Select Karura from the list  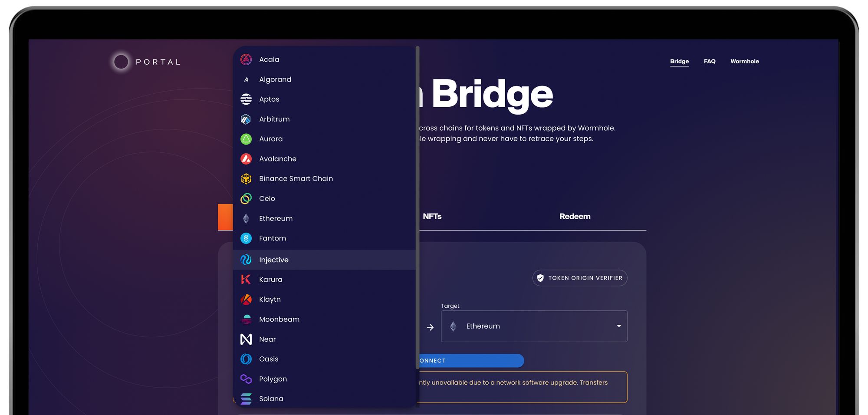pos(324,280)
